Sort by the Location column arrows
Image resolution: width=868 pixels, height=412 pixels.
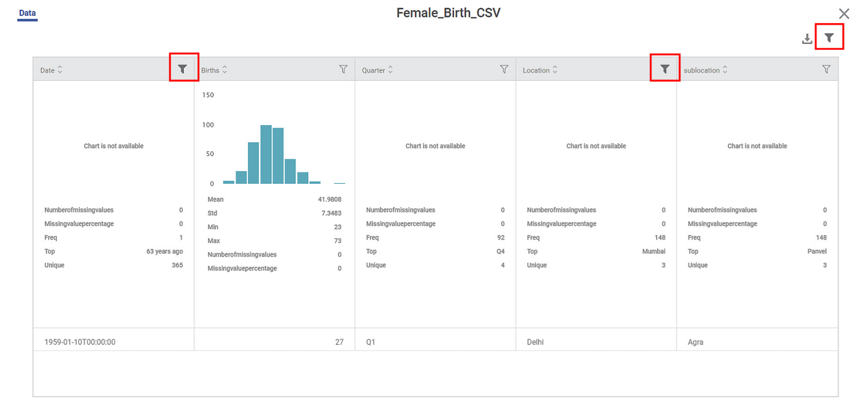pos(555,70)
